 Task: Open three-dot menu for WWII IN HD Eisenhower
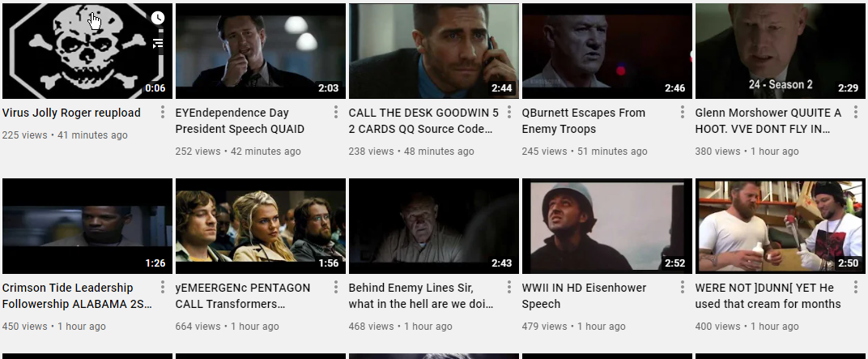coord(682,287)
